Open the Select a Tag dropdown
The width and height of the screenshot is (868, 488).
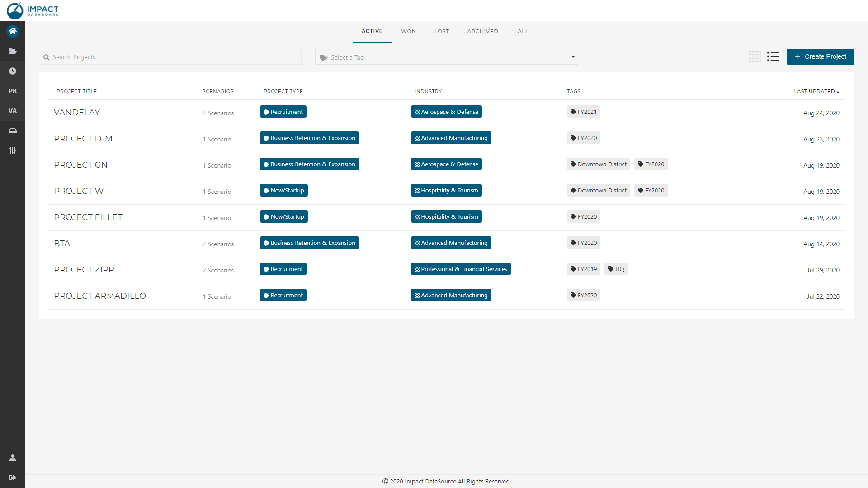(x=446, y=57)
